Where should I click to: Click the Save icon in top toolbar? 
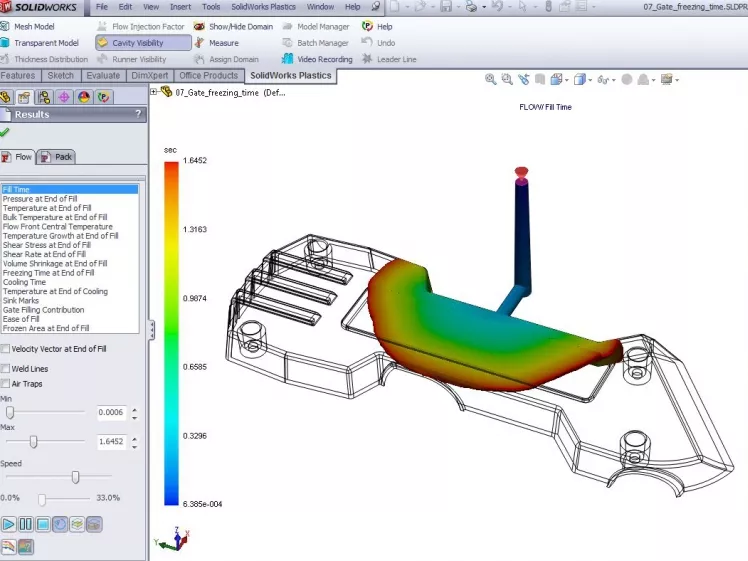point(446,7)
